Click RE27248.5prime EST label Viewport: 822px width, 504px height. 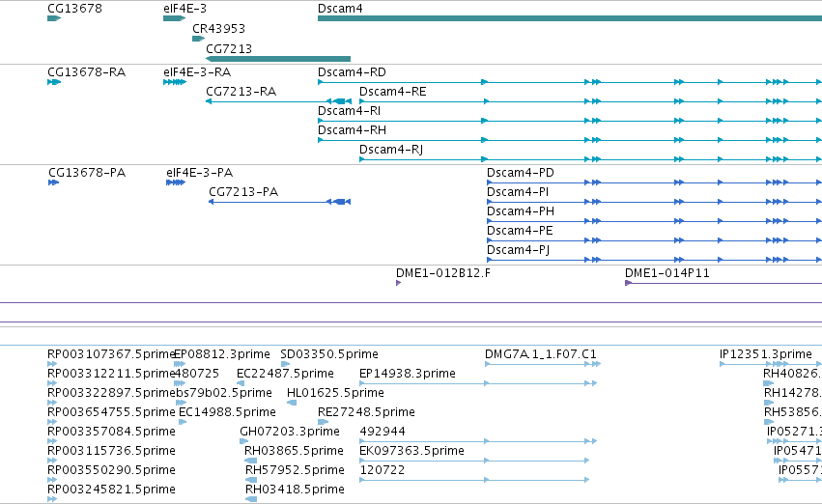click(x=366, y=412)
